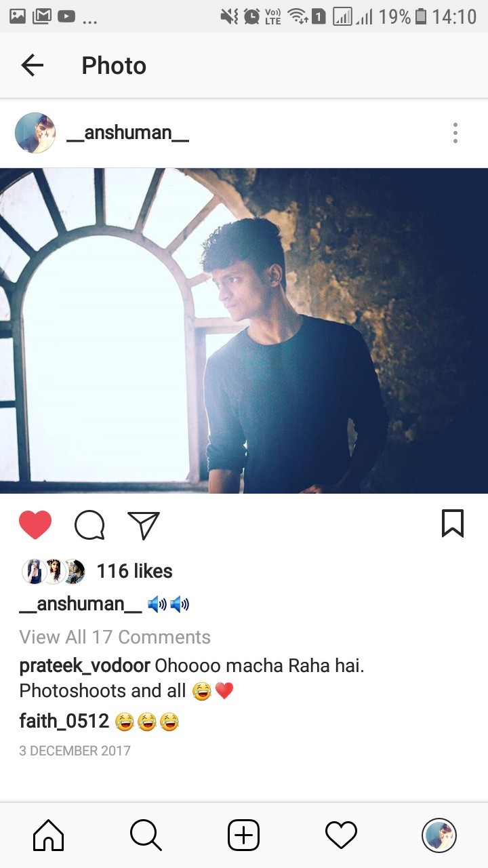Tap the posted photo of the man
The height and width of the screenshot is (868, 488).
pos(244,331)
